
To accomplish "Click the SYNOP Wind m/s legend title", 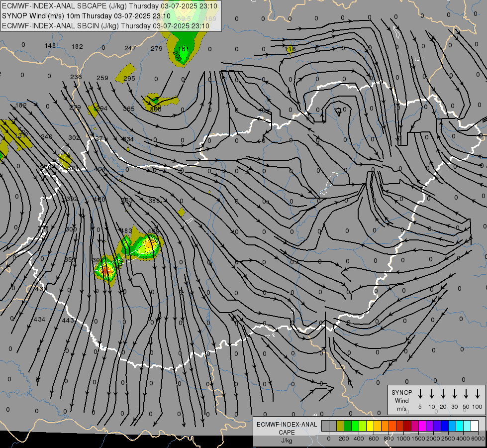I will coord(401,400).
